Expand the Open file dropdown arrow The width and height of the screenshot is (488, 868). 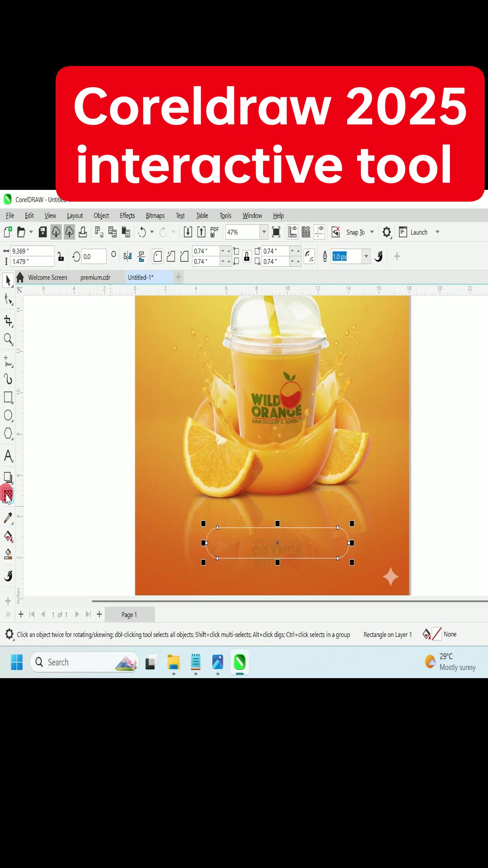[x=31, y=232]
